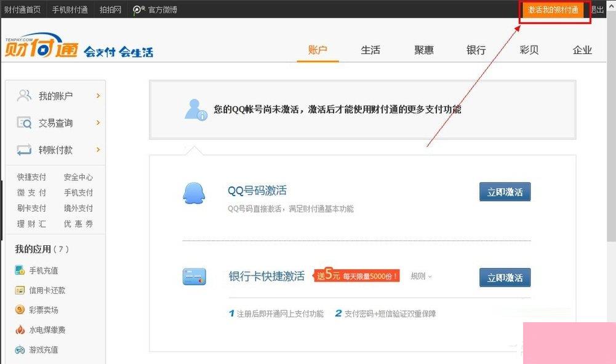Click the 银行卡快捷激活 heading
The image size is (616, 364).
point(266,276)
